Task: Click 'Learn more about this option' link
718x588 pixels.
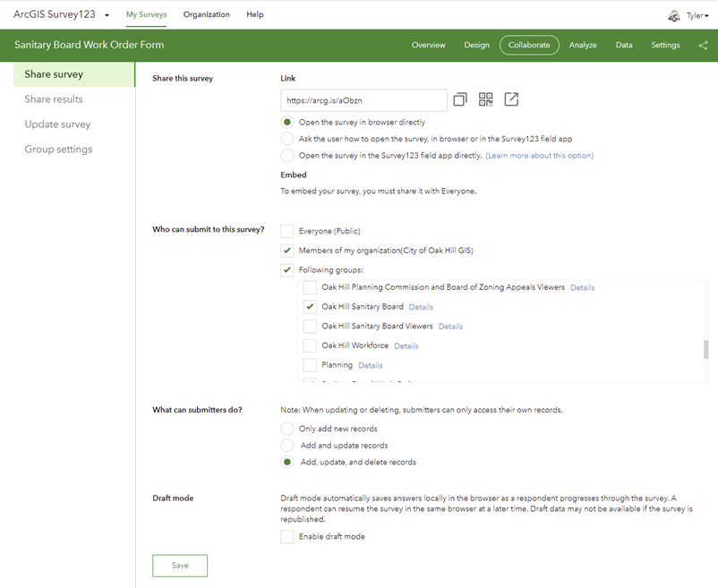Action: (539, 155)
